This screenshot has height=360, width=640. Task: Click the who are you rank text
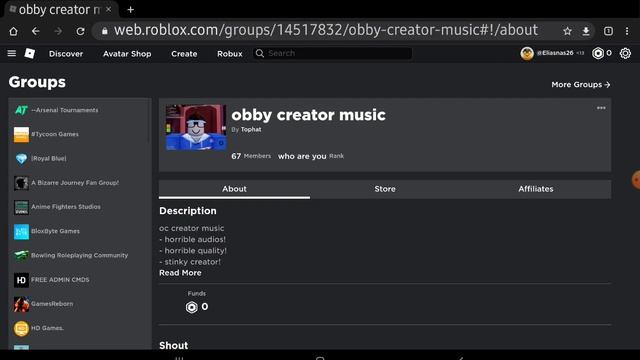(302, 156)
